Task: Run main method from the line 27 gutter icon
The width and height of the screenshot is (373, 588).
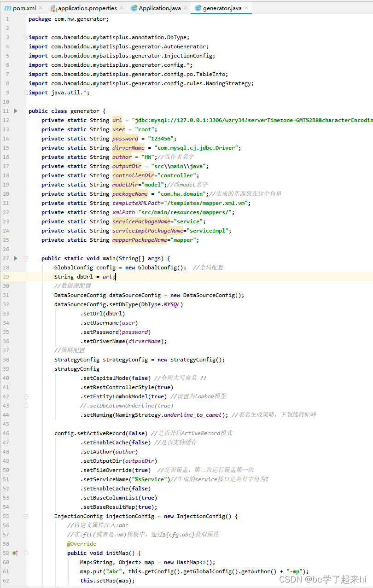Action: click(16, 258)
